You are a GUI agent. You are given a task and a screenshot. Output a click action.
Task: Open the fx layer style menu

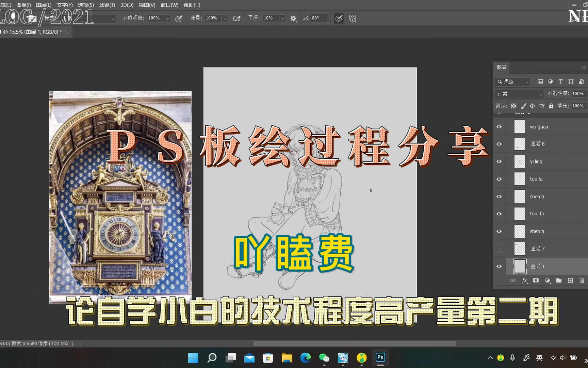tap(525, 280)
